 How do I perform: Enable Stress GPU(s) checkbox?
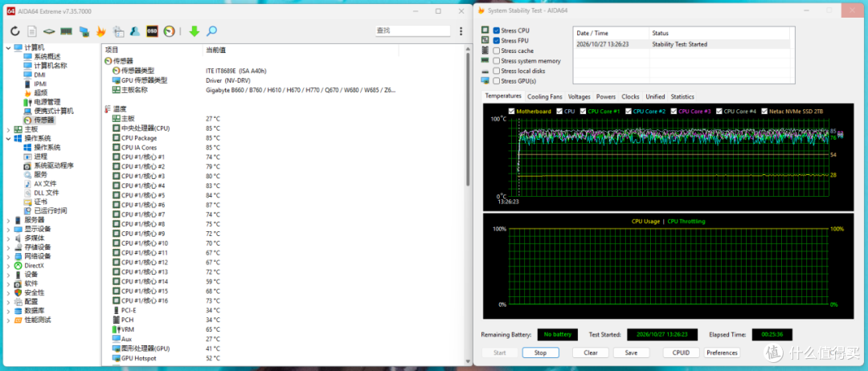(x=497, y=81)
